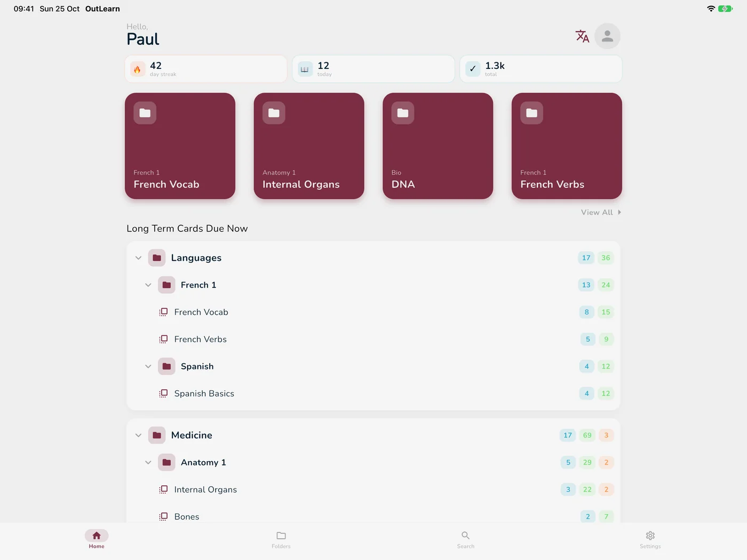Switch to the Home tab
This screenshot has height=560, width=747.
pos(97,539)
